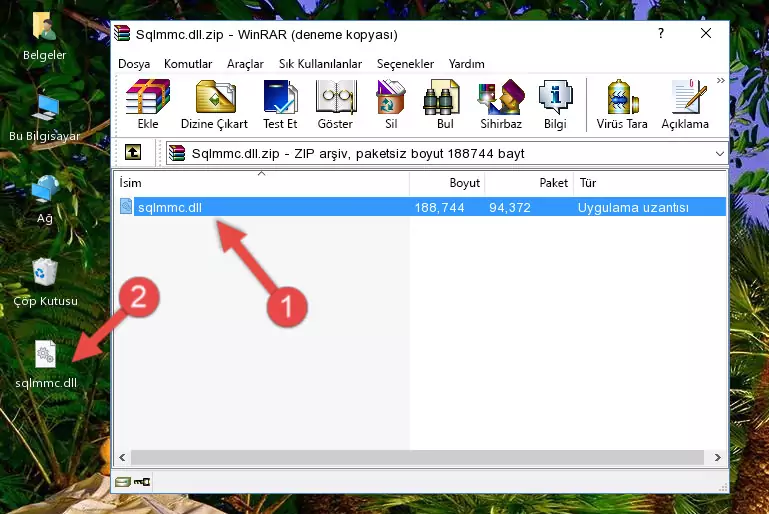The height and width of the screenshot is (514, 769).
Task: Click the archive icon in the address bar
Action: point(177,154)
